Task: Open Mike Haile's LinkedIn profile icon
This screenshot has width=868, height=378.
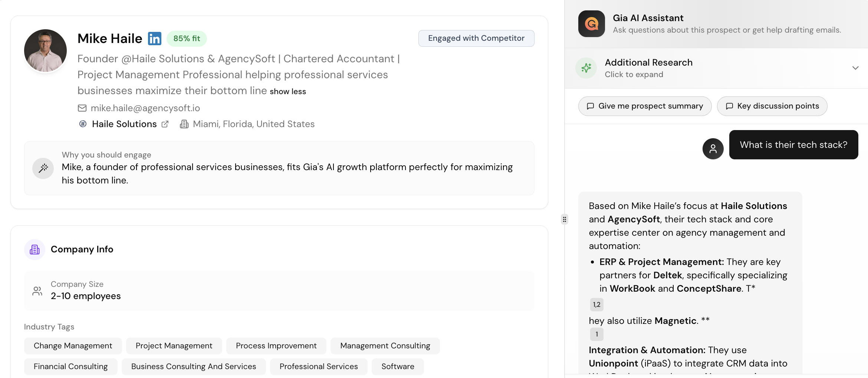Action: point(155,38)
